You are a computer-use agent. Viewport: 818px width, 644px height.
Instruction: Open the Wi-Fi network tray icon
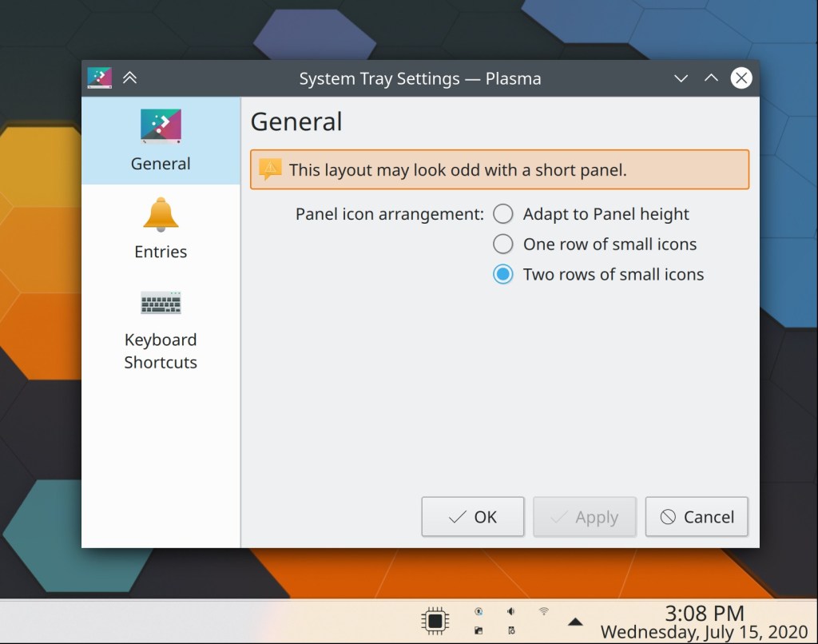[x=543, y=611]
